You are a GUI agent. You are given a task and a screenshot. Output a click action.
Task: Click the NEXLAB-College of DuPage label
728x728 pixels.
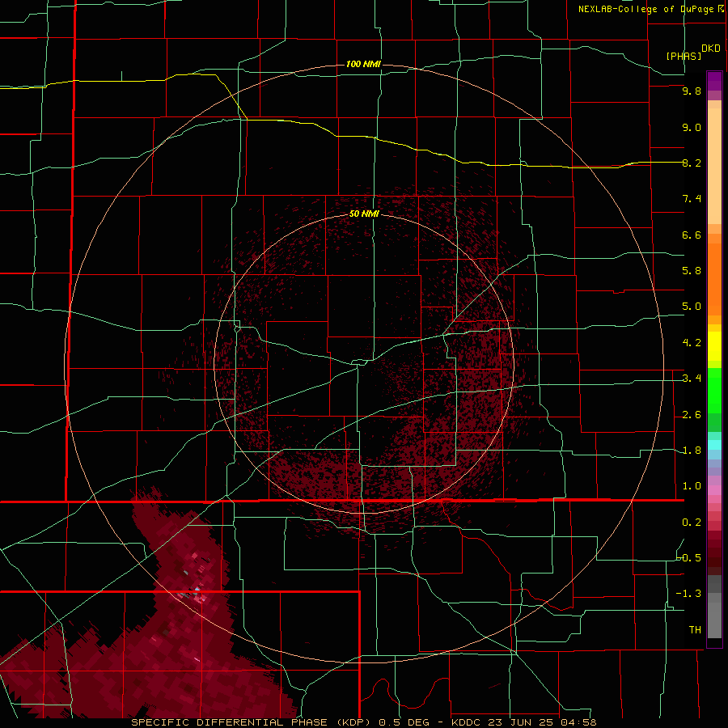click(x=647, y=9)
